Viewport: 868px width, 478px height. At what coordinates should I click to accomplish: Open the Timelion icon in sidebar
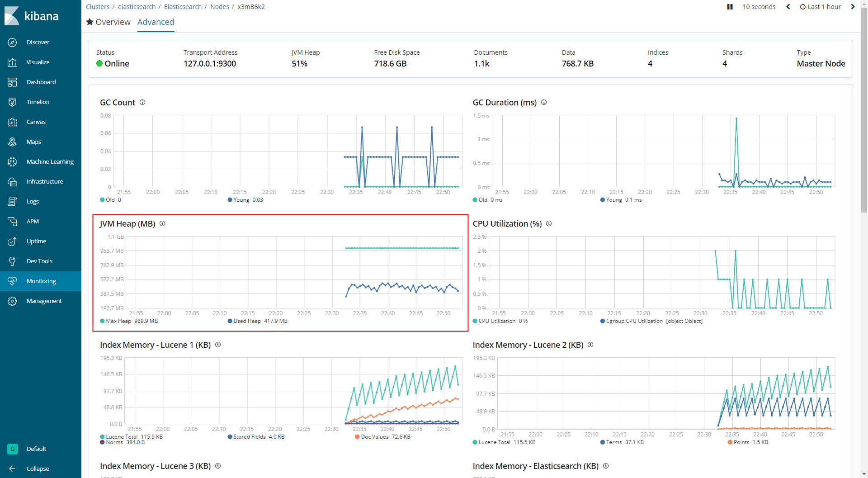pos(12,102)
